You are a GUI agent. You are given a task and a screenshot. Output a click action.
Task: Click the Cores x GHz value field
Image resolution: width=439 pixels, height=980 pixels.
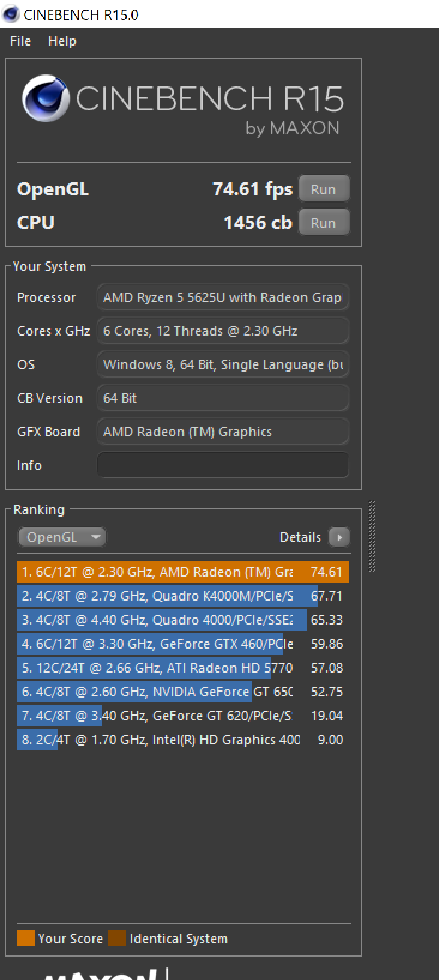(222, 331)
